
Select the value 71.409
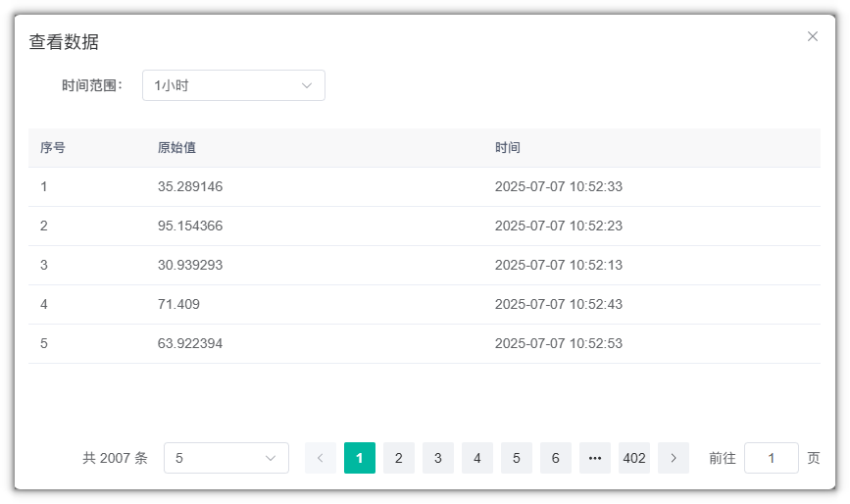pyautogui.click(x=178, y=304)
